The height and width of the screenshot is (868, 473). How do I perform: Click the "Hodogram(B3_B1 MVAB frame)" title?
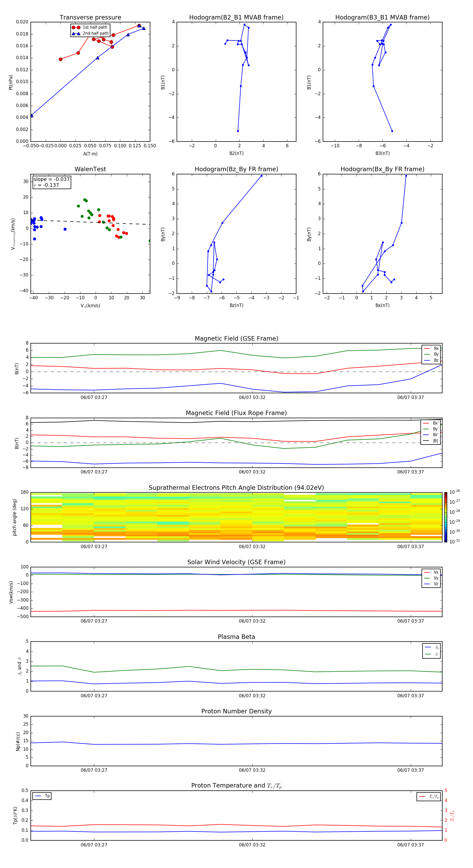click(x=382, y=18)
